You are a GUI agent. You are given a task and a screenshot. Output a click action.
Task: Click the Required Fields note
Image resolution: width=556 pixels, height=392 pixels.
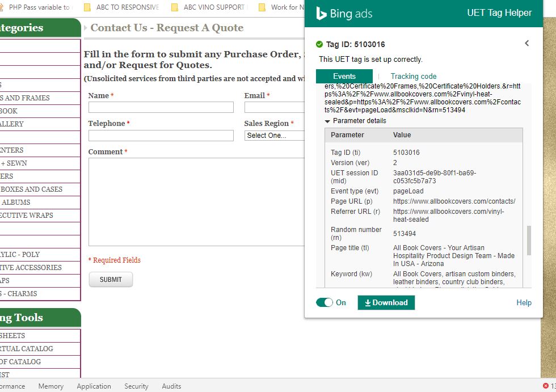pyautogui.click(x=115, y=260)
